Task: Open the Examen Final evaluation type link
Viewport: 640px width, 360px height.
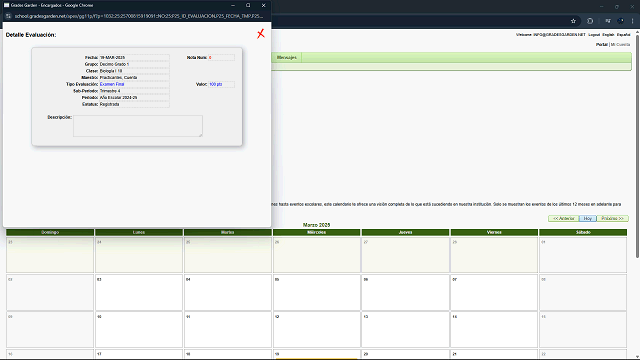Action: [x=112, y=84]
